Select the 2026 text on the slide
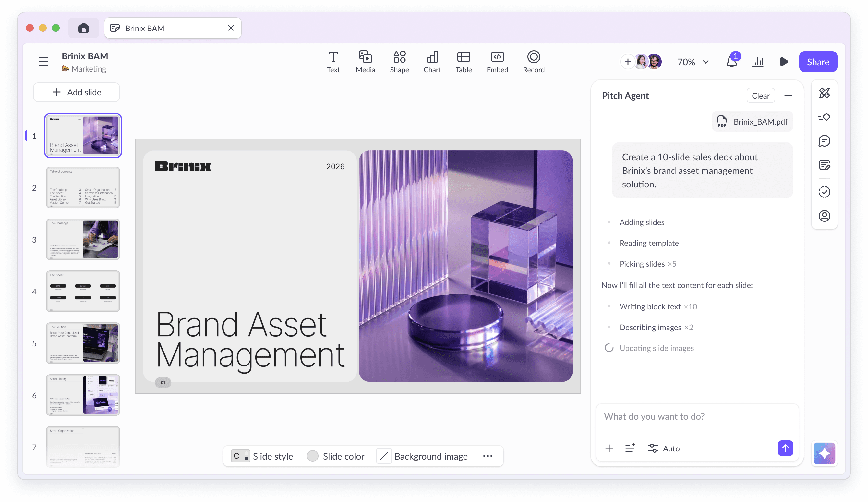This screenshot has height=502, width=868. (x=335, y=167)
